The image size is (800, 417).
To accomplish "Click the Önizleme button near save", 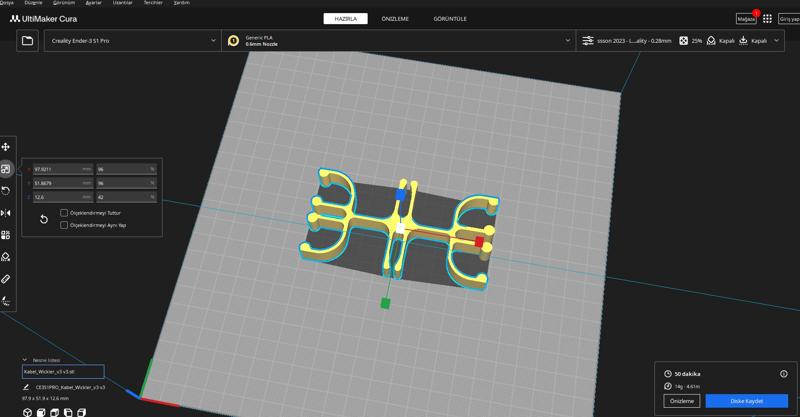I will point(682,401).
